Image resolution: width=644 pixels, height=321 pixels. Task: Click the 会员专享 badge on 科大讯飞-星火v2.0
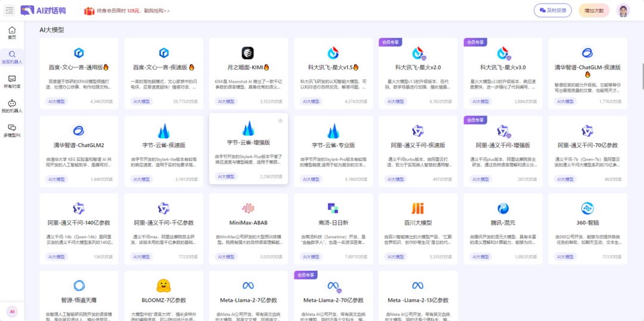click(390, 42)
